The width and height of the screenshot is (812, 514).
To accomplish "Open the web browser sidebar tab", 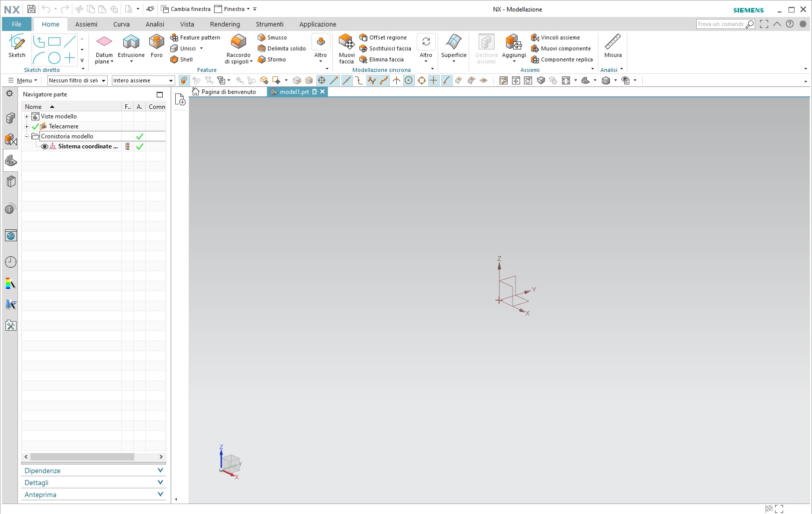I will coord(10,235).
